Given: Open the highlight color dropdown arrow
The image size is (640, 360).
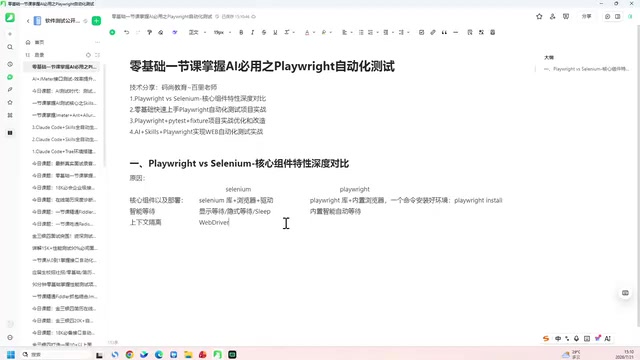Looking at the screenshot, I should click(x=331, y=32).
